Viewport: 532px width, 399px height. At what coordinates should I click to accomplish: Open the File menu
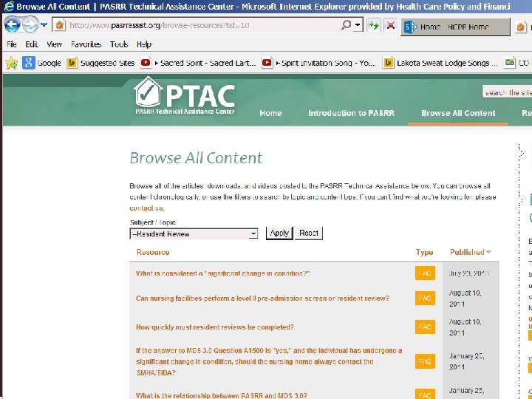pyautogui.click(x=12, y=44)
